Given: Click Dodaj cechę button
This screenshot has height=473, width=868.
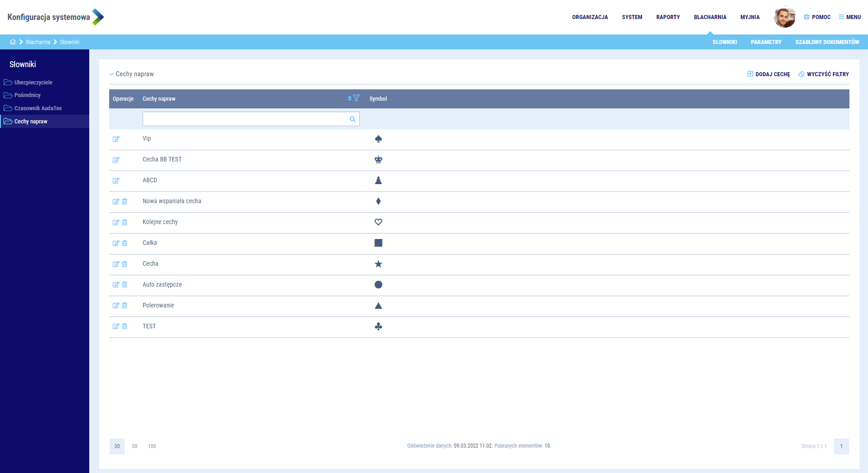Looking at the screenshot, I should [768, 74].
